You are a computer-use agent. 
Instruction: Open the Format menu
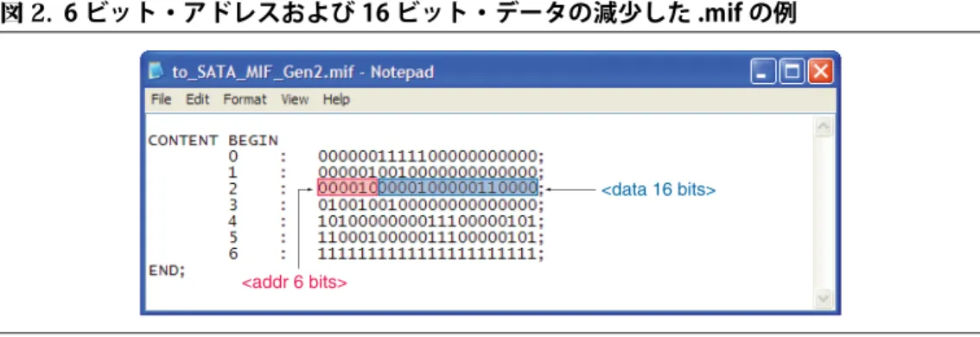click(245, 99)
